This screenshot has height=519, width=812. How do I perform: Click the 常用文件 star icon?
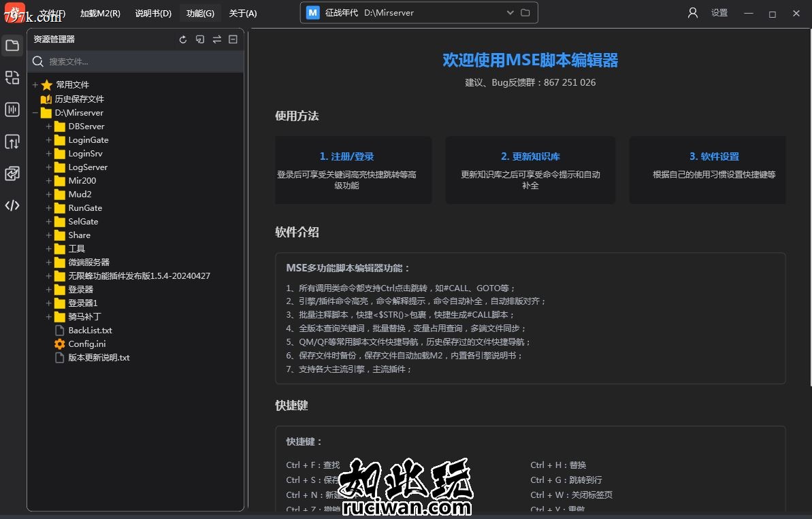tap(46, 85)
